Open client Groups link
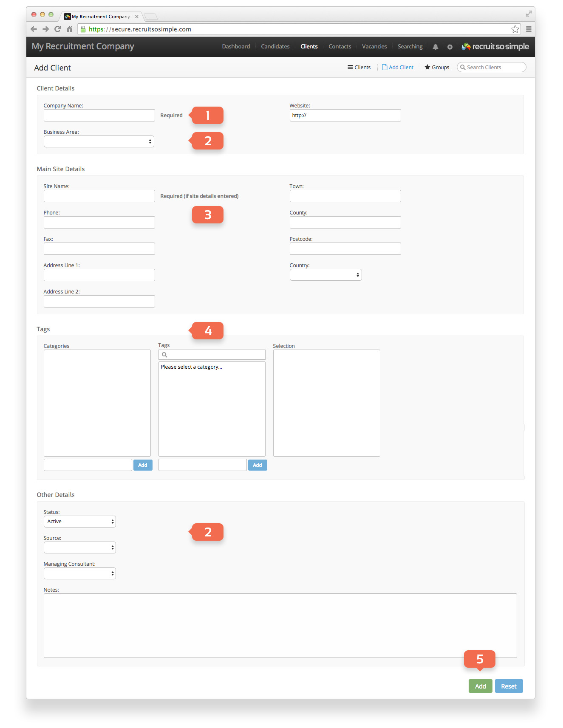Viewport: 563px width, 728px height. tap(437, 68)
